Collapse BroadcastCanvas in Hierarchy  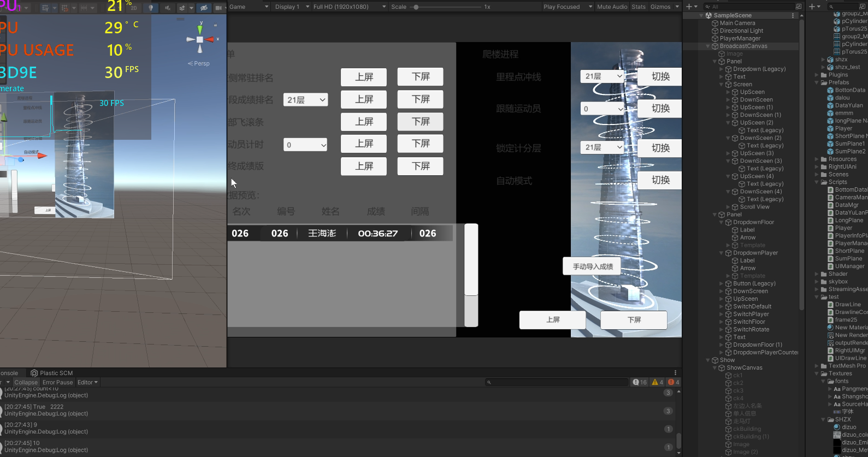click(708, 46)
